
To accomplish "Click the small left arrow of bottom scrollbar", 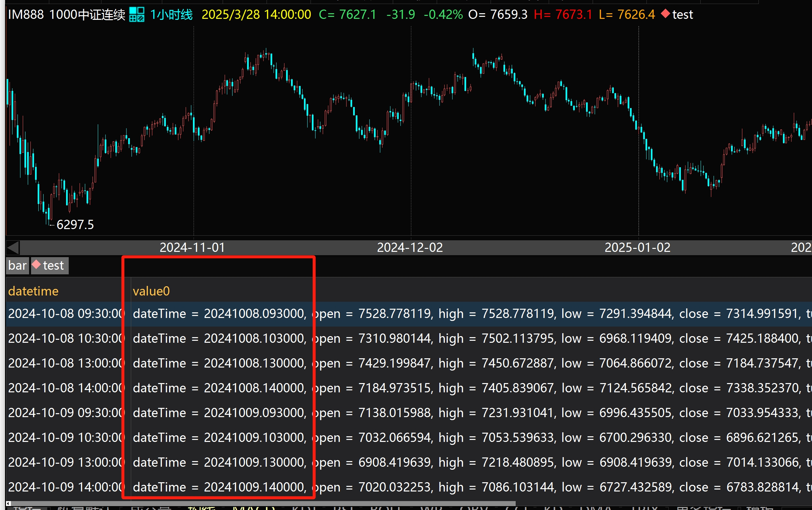I will click(9, 504).
